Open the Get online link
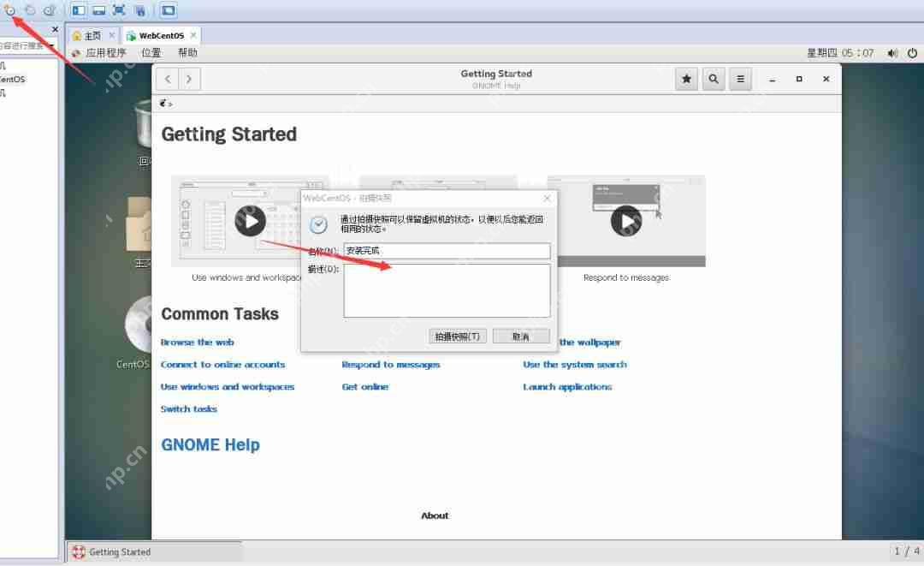Screen dimensions: 924x566 [364, 387]
